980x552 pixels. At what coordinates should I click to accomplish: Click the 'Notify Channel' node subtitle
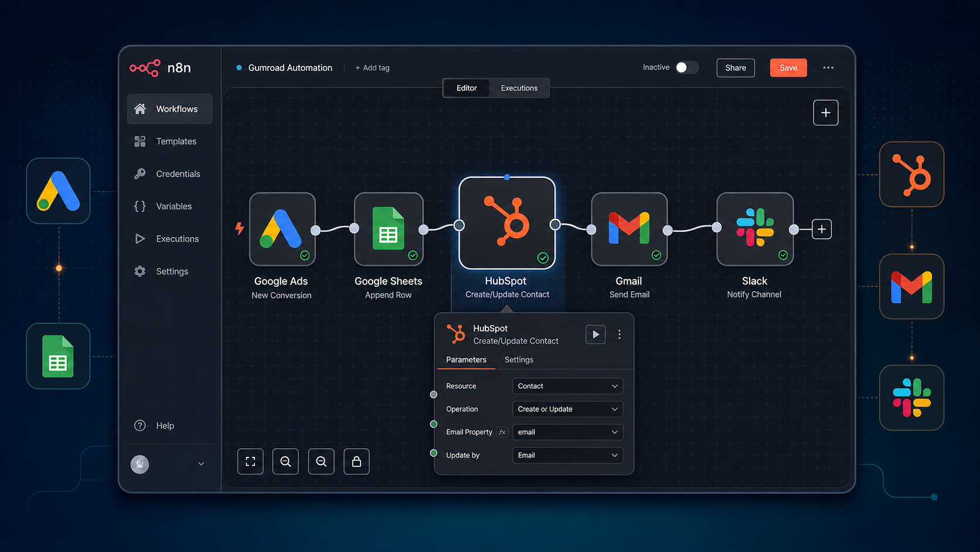754,294
